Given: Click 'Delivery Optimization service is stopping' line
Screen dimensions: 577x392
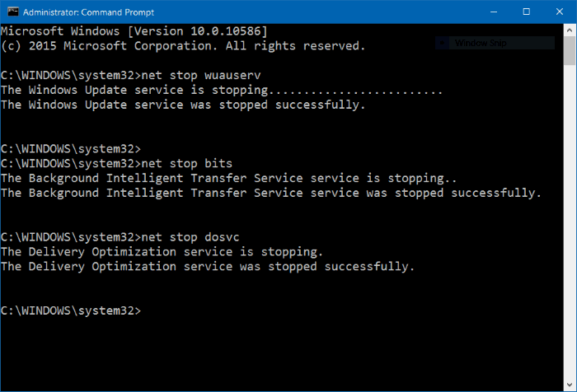Looking at the screenshot, I should (162, 252).
